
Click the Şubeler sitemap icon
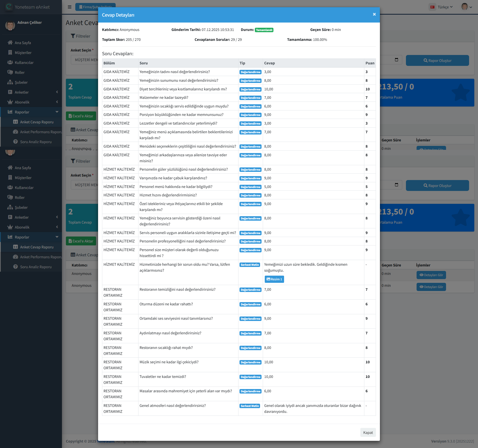click(10, 82)
